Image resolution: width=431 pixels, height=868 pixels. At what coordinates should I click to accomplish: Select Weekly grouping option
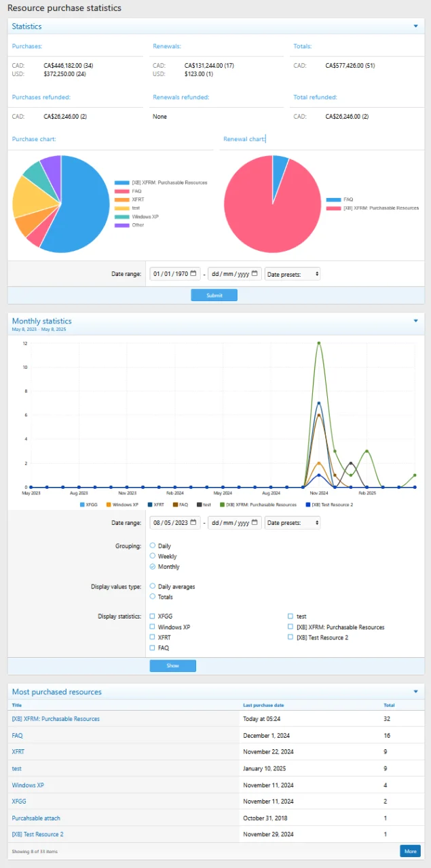(x=153, y=556)
